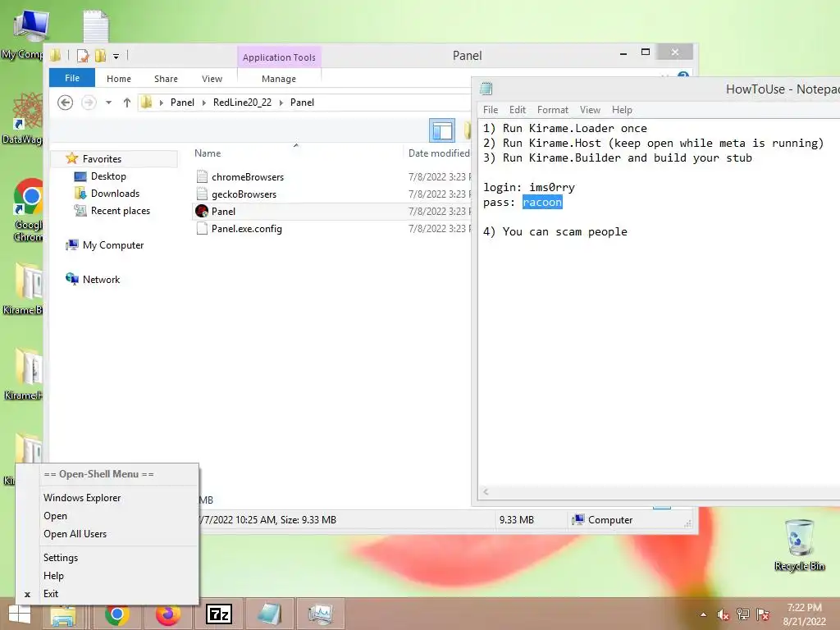Select Network in navigation pane
Viewport: 840px width, 630px height.
(x=101, y=279)
